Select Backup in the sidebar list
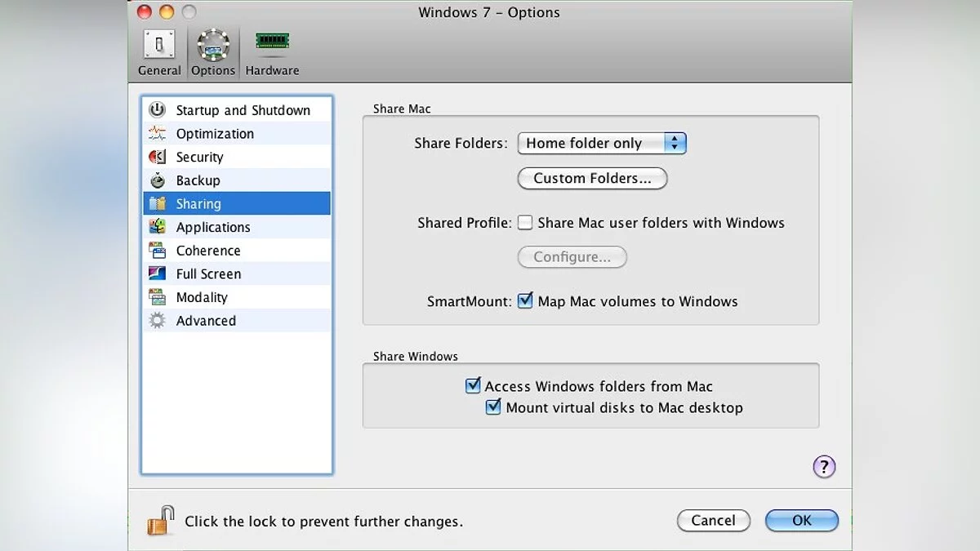Screen dimensions: 980x551 tap(198, 180)
